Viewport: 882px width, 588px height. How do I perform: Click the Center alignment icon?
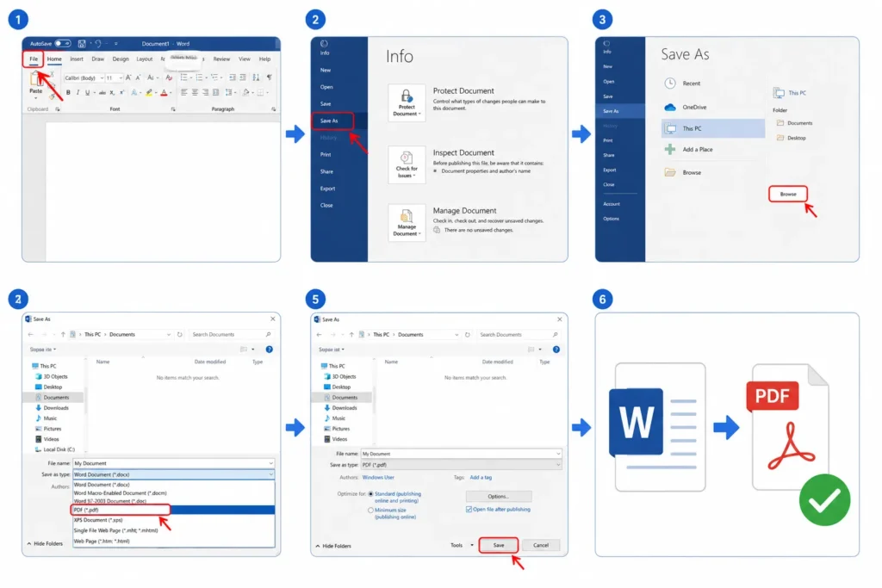coord(196,92)
